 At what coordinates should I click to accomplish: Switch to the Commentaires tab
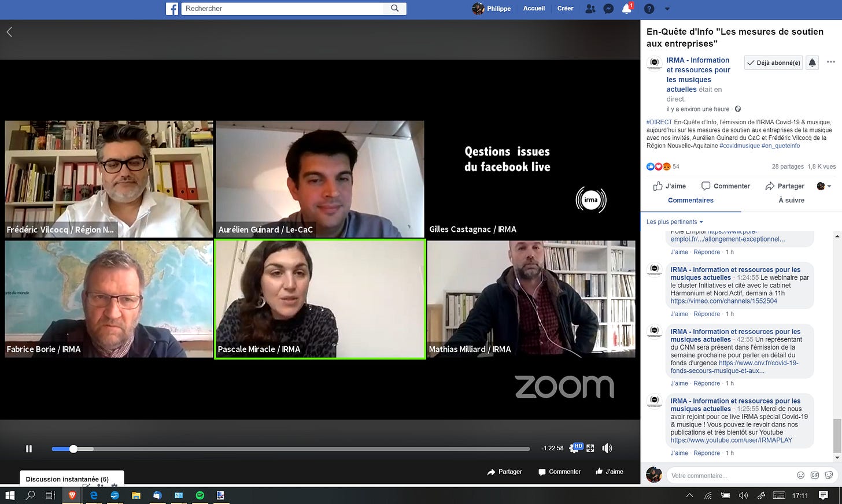click(690, 201)
